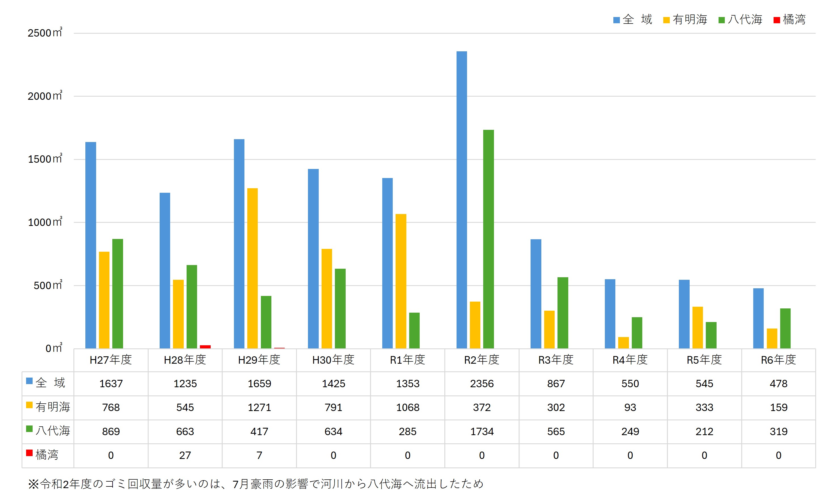Click the green 八代海 legend swatch at top
830x504 pixels.
pos(721,20)
